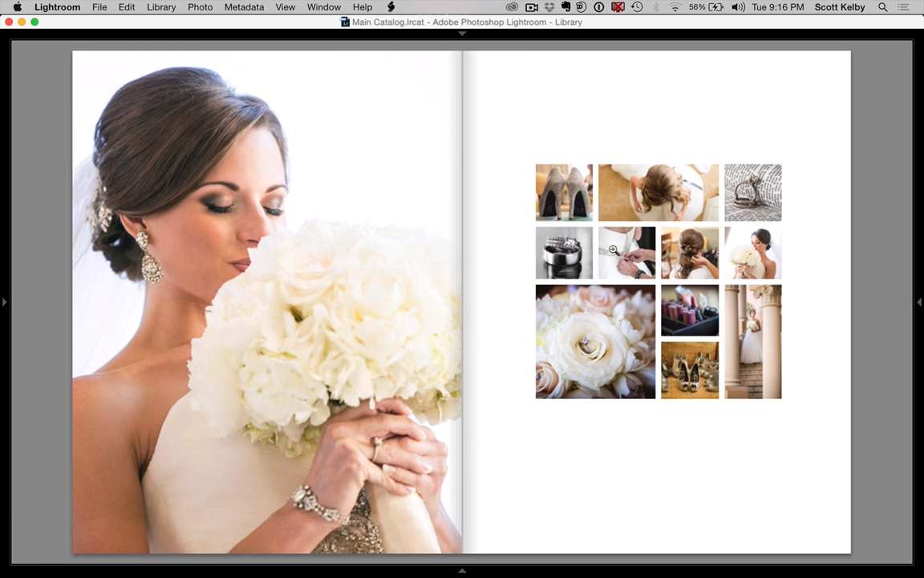Open Spotlight search from the menu bar
This screenshot has height=578, width=924.
point(882,7)
